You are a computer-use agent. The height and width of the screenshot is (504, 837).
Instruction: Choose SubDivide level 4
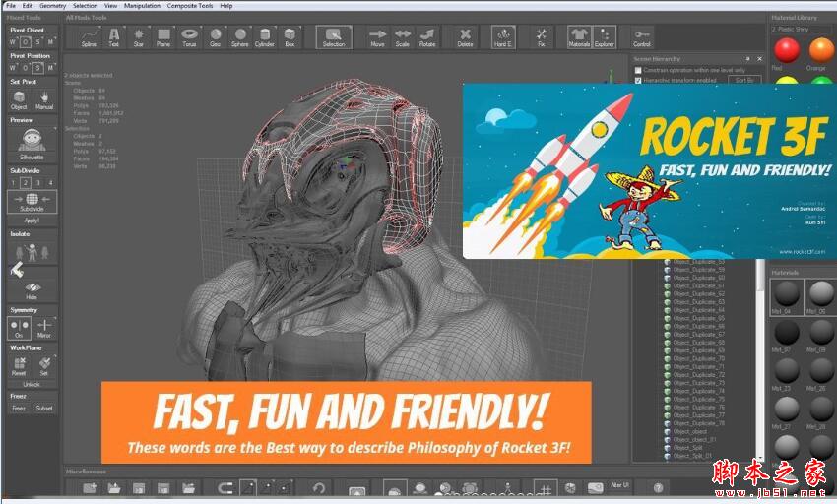pos(50,182)
